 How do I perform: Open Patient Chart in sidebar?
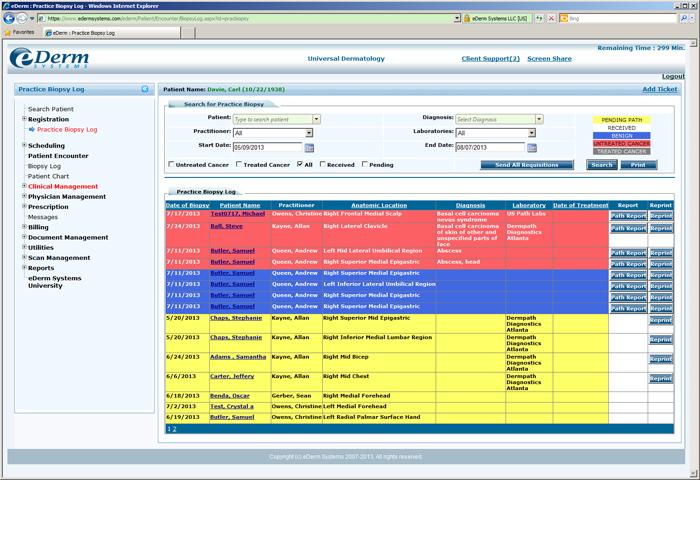tap(48, 176)
